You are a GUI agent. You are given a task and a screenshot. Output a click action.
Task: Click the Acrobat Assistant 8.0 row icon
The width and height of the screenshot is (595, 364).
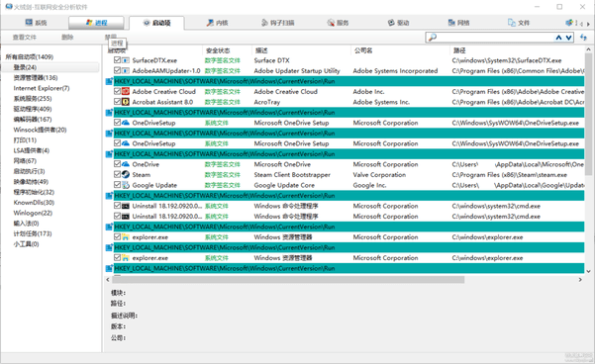(125, 102)
